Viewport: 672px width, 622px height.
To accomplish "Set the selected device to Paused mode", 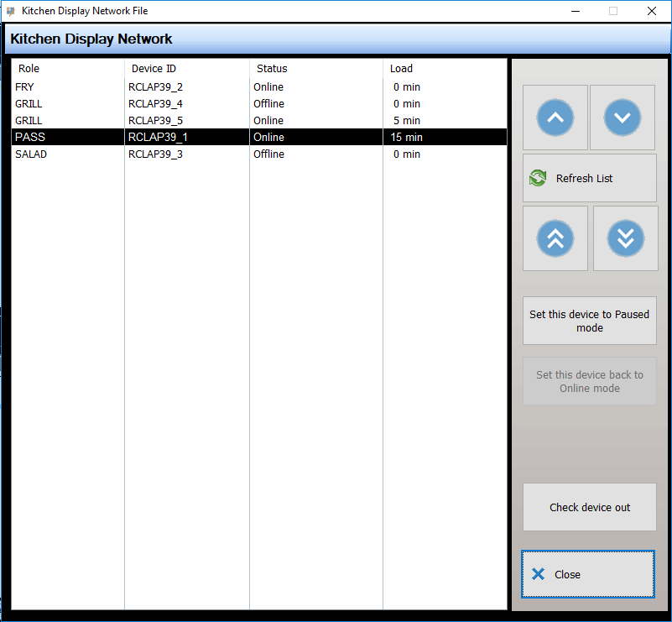I will (x=589, y=321).
